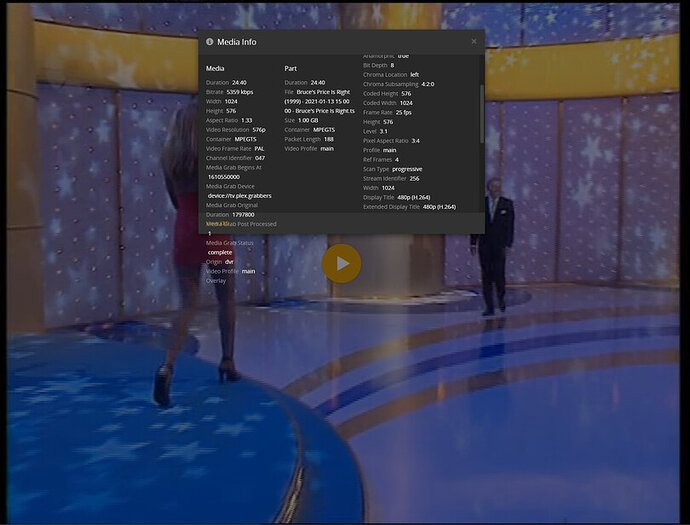Select the Media Grab Status value complete

[220, 253]
